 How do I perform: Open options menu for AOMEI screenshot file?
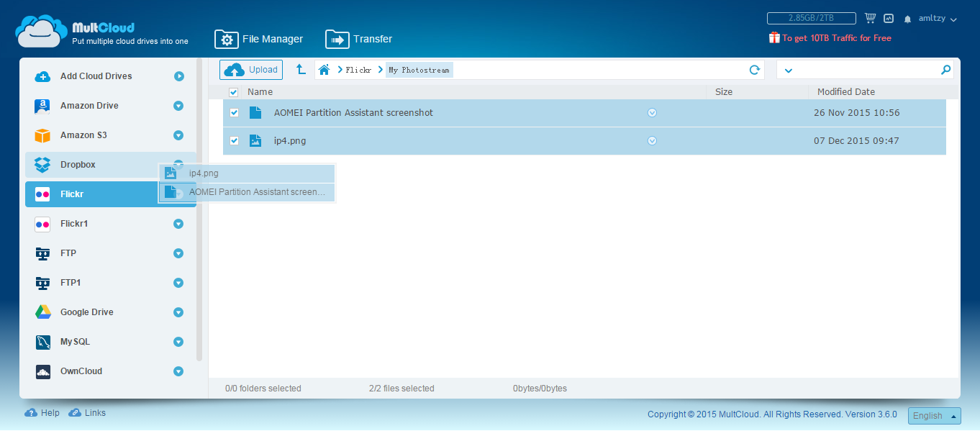pyautogui.click(x=652, y=113)
